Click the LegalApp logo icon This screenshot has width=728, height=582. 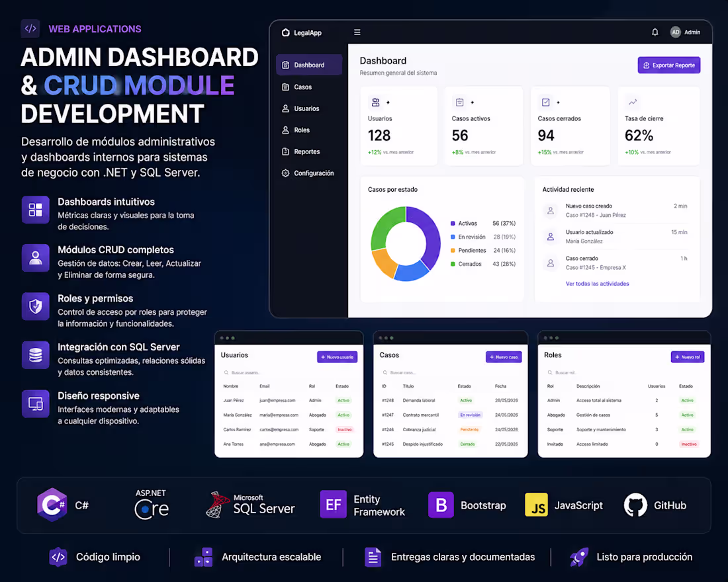click(285, 32)
